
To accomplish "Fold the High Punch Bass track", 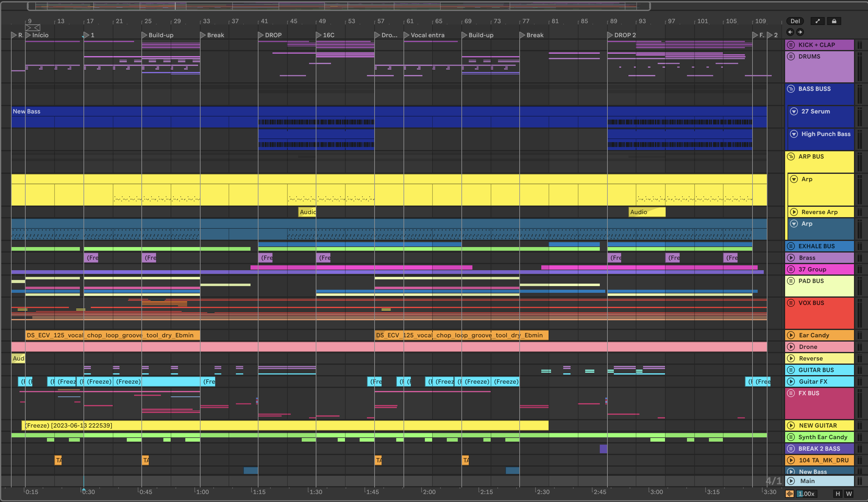I will 794,134.
